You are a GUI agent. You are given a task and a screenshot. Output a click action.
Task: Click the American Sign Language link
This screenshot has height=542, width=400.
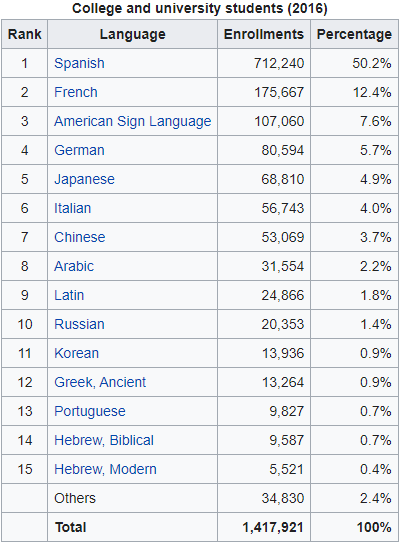(132, 122)
